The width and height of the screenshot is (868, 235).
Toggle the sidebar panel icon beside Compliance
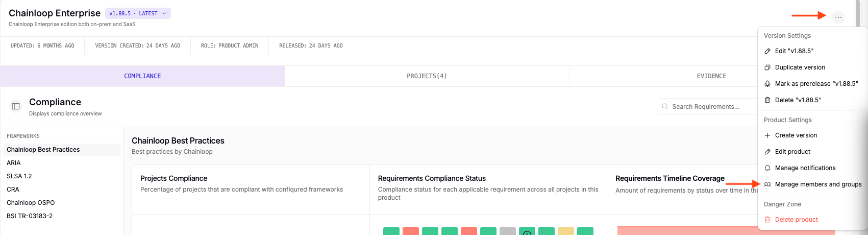(x=16, y=106)
